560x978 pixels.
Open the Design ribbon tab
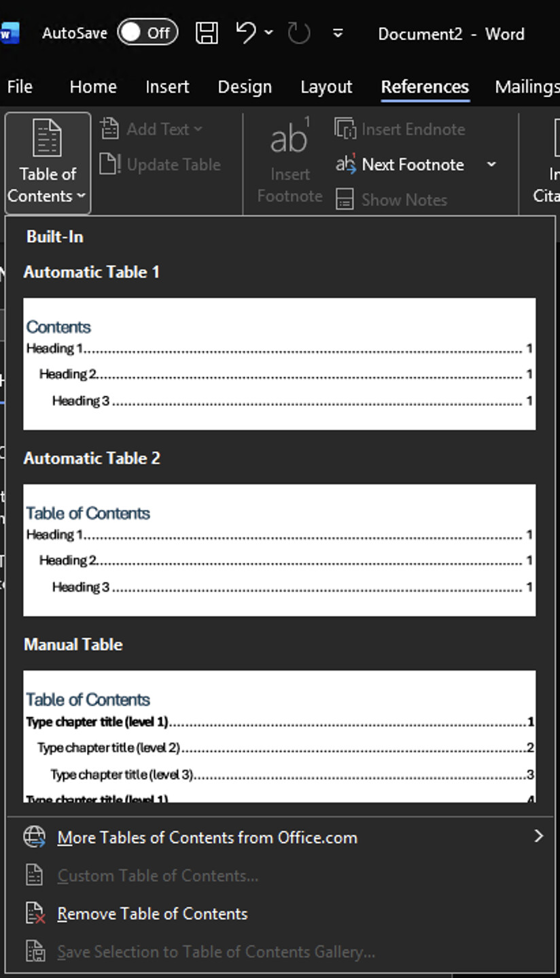(x=245, y=87)
